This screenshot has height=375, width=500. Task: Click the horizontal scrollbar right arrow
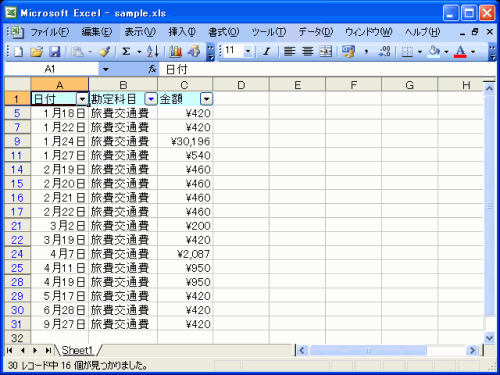[472, 350]
